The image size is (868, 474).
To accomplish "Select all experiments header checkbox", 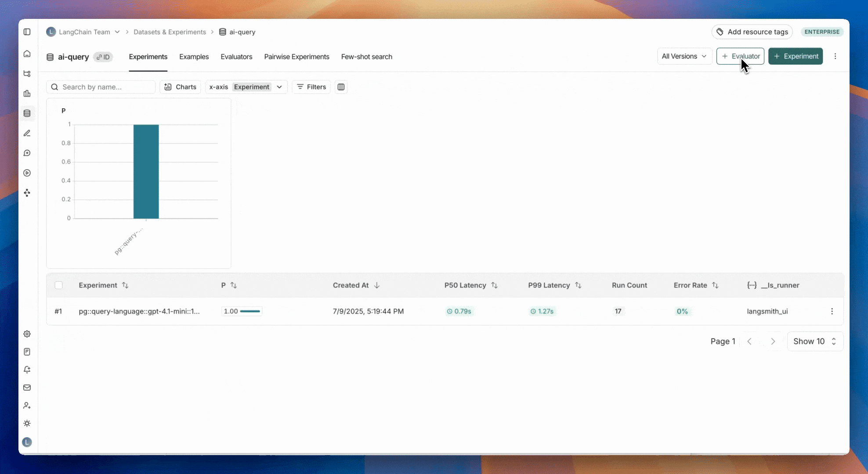I will (59, 285).
